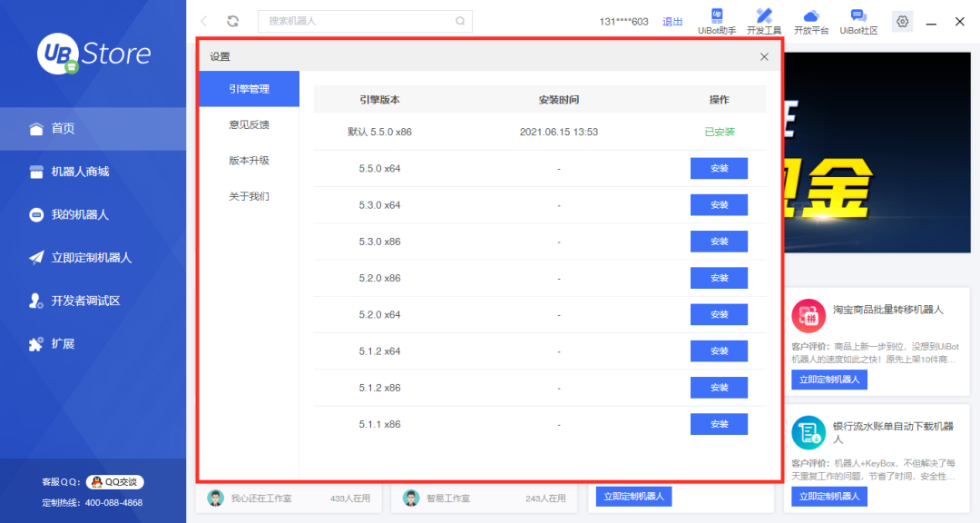This screenshot has height=523, width=980.
Task: Open 开放平台 cloud icon
Action: tap(810, 15)
